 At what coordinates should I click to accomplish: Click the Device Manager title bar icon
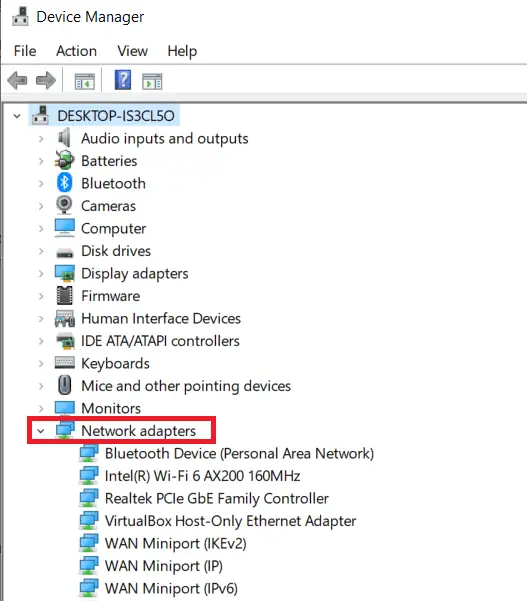[20, 16]
